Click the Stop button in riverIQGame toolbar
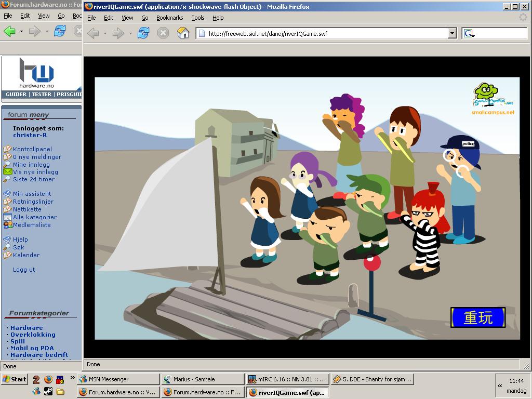This screenshot has width=532, height=399. [x=163, y=33]
